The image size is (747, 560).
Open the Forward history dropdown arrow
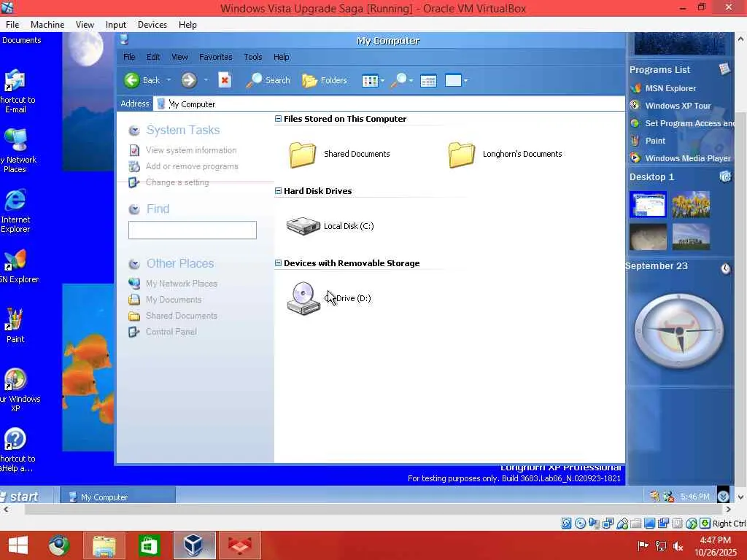(206, 80)
